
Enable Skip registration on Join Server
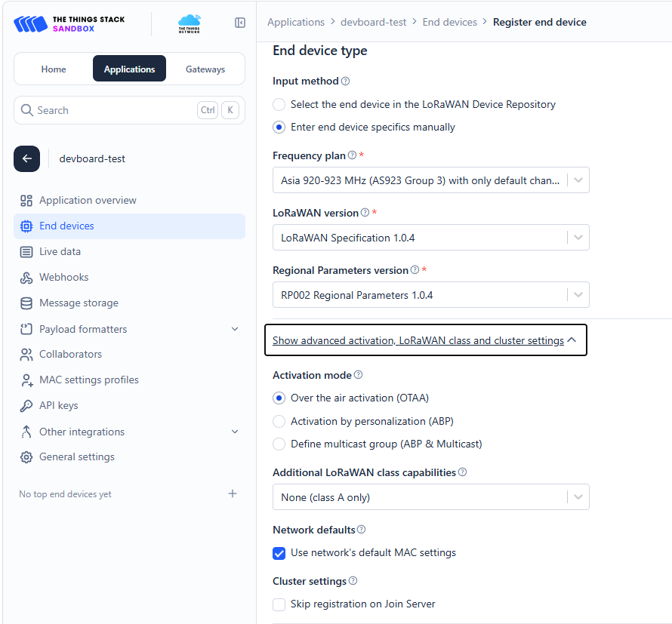(x=279, y=604)
